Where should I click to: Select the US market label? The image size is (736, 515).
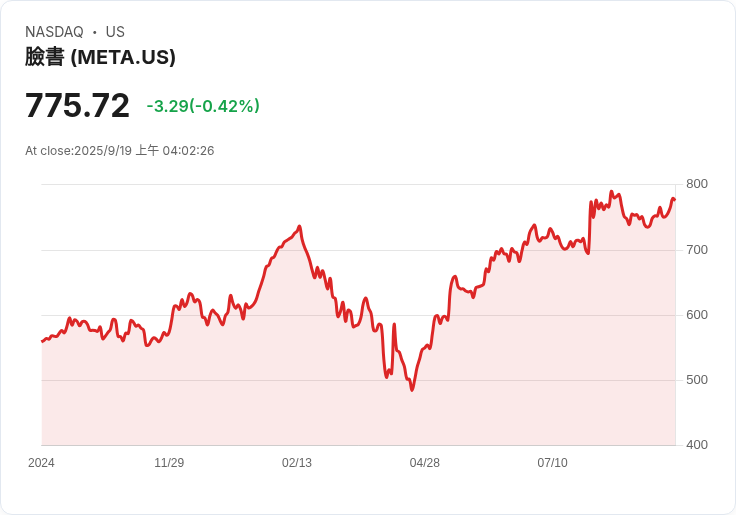coord(115,32)
